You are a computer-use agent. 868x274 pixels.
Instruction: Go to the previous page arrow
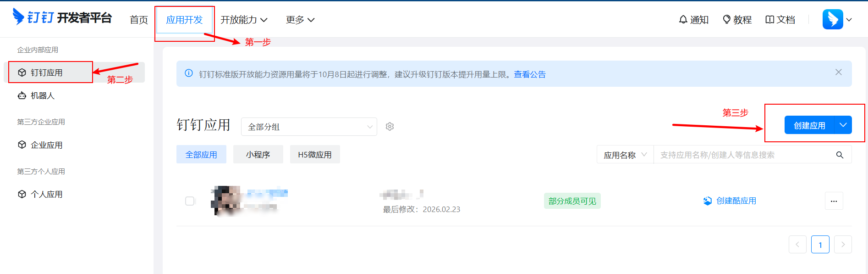point(797,245)
